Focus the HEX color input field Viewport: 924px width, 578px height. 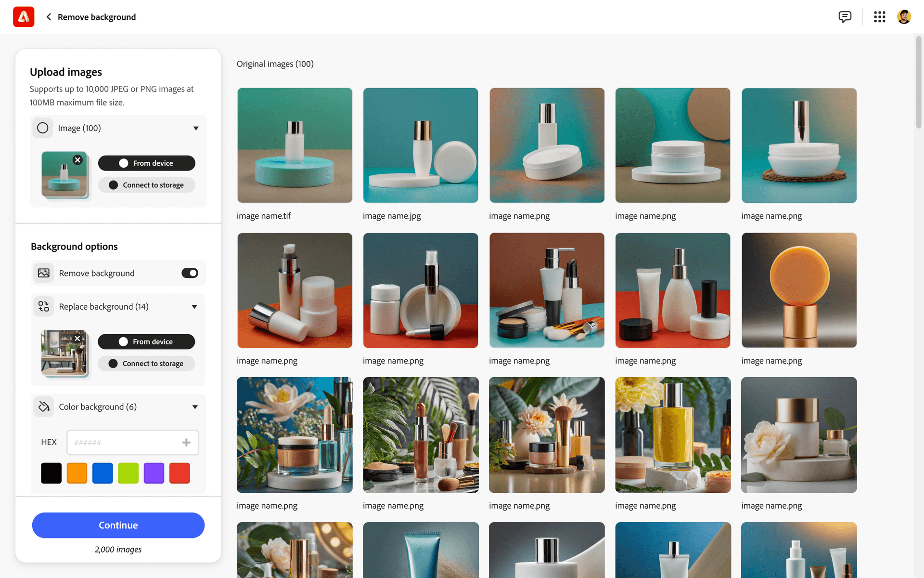132,442
